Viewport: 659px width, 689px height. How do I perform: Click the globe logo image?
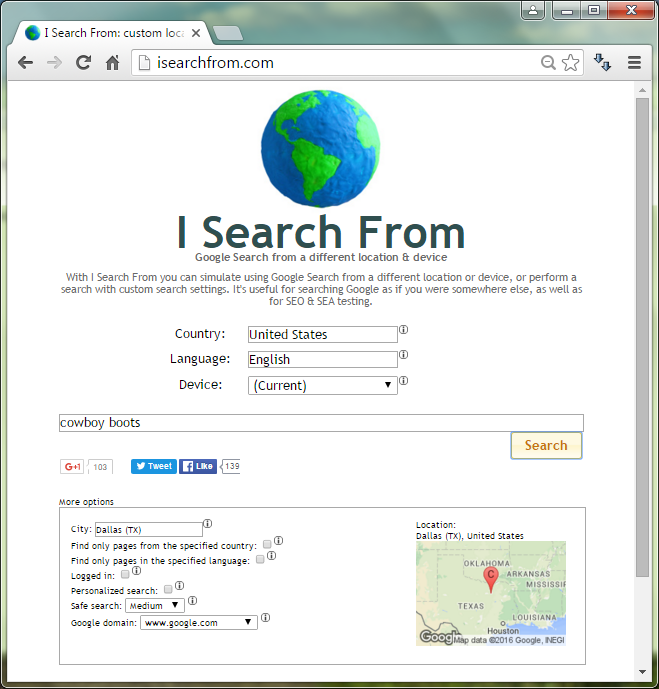pyautogui.click(x=321, y=149)
